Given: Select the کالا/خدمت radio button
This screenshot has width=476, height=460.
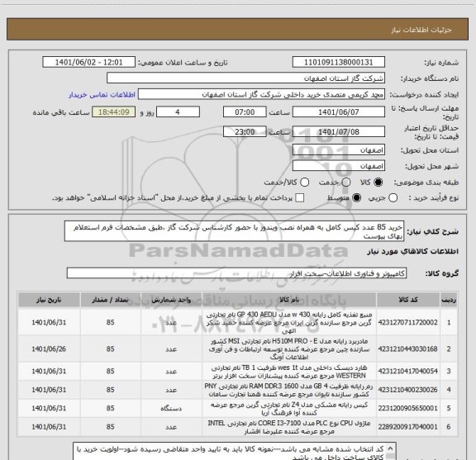Looking at the screenshot, I should pyautogui.click(x=304, y=183).
